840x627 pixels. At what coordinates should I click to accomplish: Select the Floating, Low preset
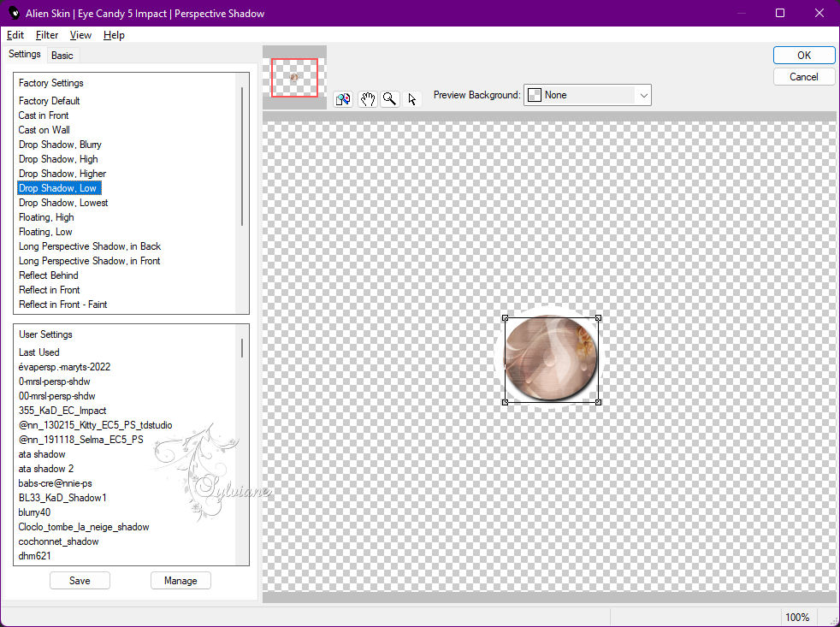pos(45,232)
